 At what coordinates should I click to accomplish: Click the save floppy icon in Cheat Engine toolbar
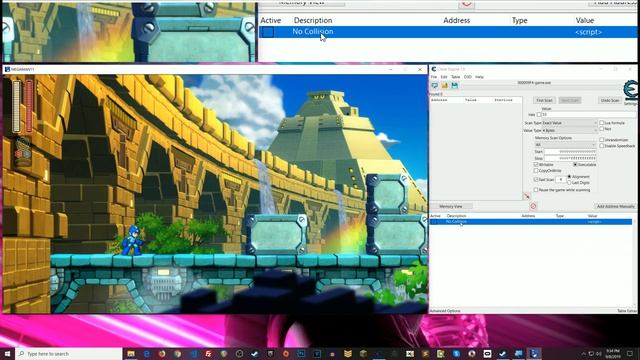pyautogui.click(x=454, y=85)
